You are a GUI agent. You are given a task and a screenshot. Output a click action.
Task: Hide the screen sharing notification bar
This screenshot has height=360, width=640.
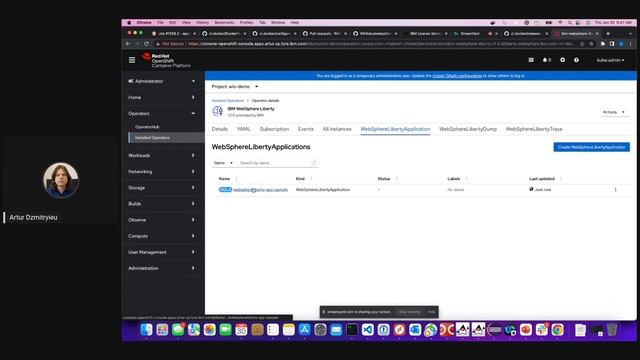tap(431, 312)
